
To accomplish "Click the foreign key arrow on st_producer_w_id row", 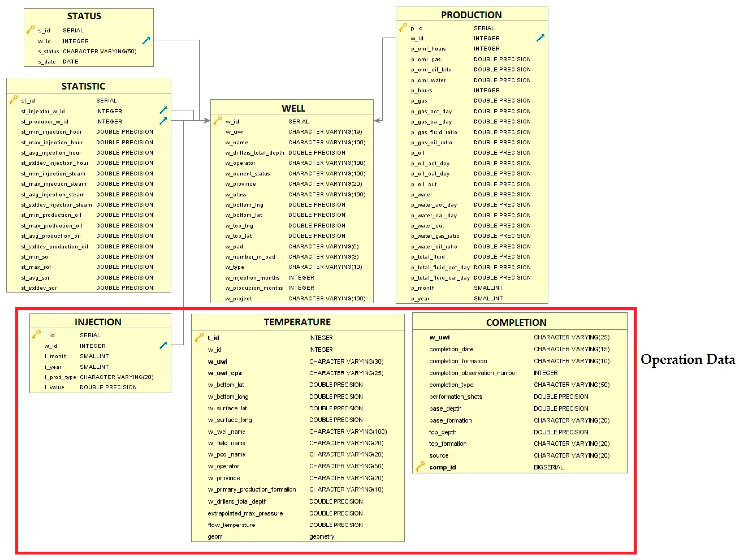I will pyautogui.click(x=163, y=121).
